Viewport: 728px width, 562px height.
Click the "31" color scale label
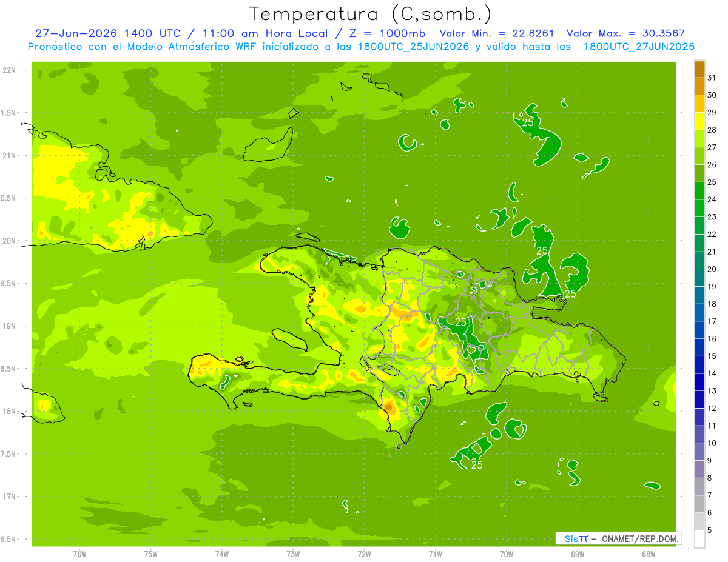[x=712, y=77]
